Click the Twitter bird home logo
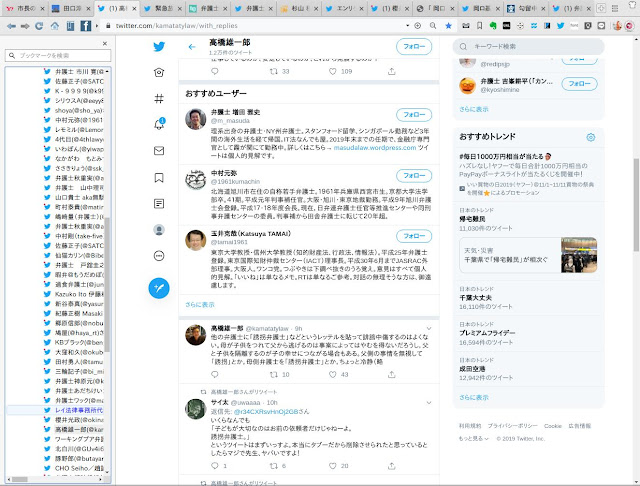This screenshot has width=640, height=486. click(x=159, y=47)
